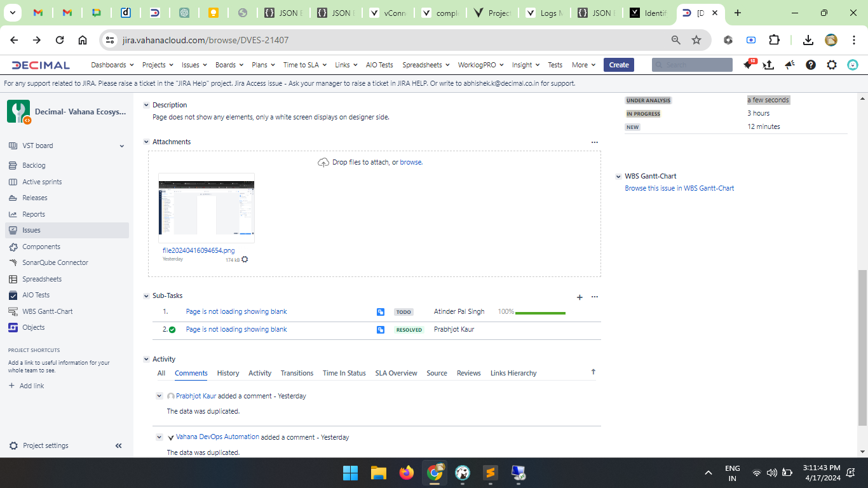Screen dimensions: 868x488
Task: Click the Backlog icon in sidebar
Action: [x=13, y=165]
